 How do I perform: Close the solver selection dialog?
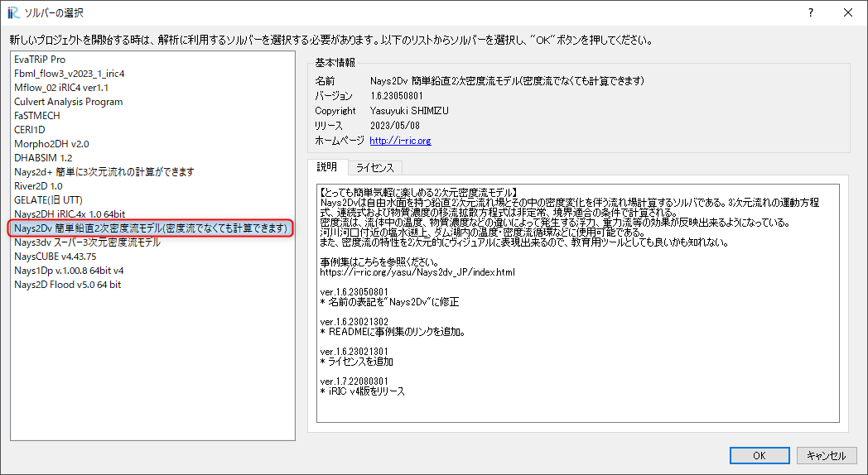tap(847, 12)
